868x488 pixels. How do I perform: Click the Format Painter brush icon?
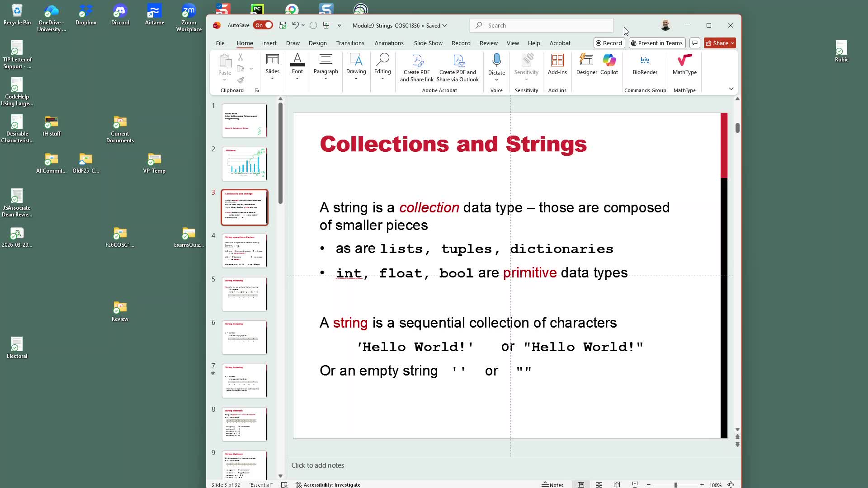pos(241,80)
